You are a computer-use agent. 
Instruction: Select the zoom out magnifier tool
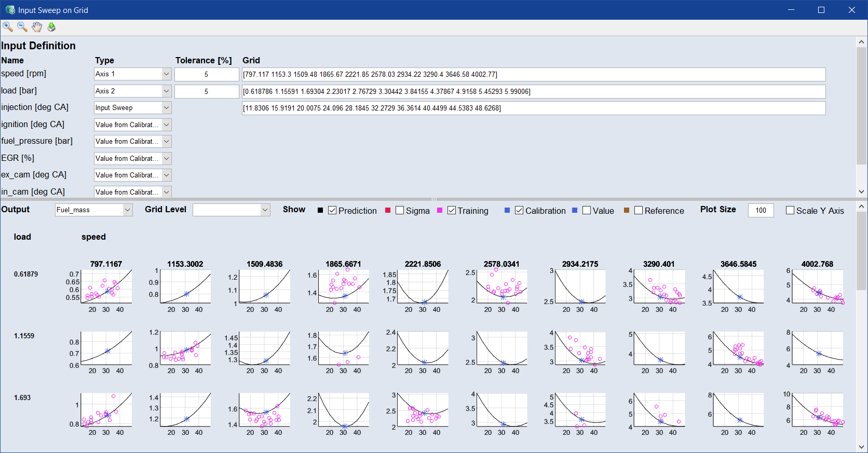tap(22, 27)
